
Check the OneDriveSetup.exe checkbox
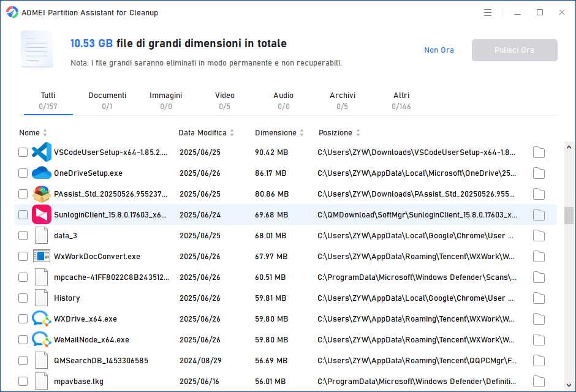click(x=23, y=173)
